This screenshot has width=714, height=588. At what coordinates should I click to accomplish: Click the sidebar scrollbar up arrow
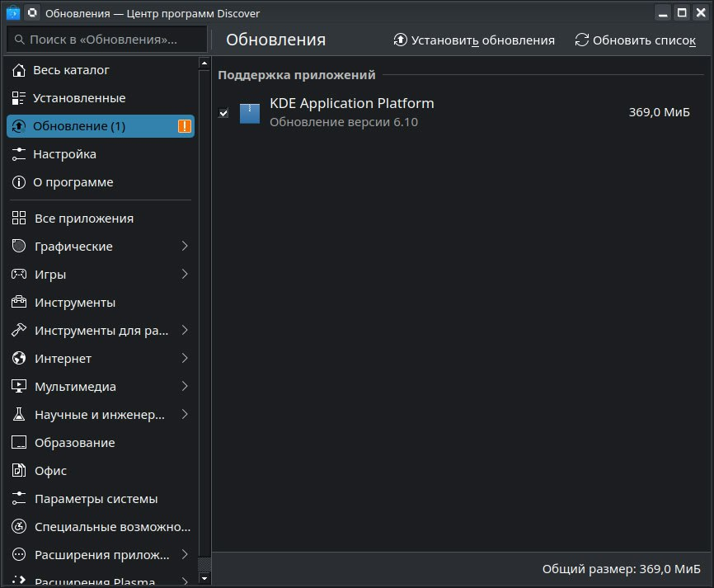pyautogui.click(x=204, y=64)
